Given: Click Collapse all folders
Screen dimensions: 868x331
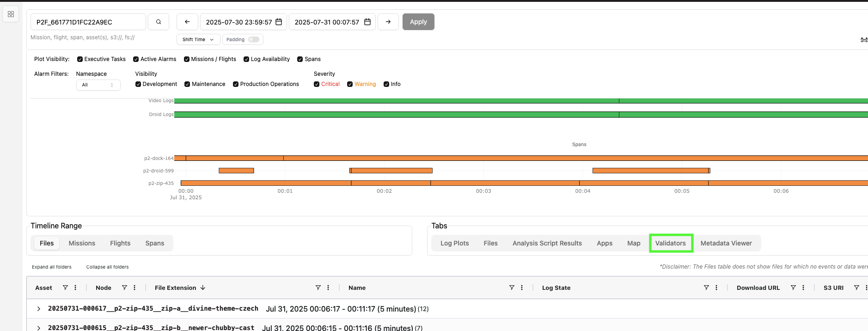Looking at the screenshot, I should (x=108, y=267).
